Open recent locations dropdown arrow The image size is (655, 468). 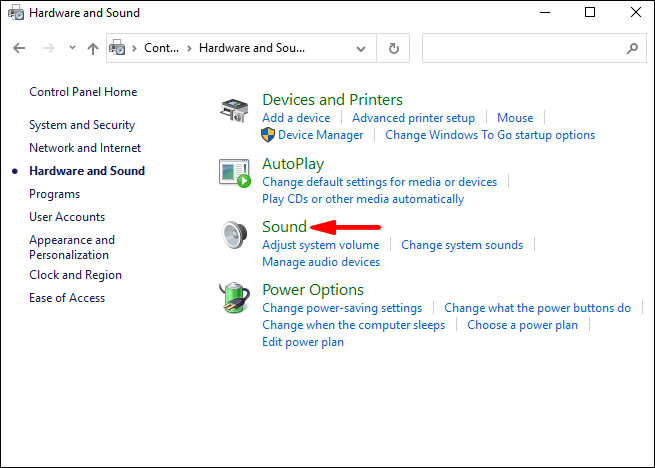pos(72,48)
